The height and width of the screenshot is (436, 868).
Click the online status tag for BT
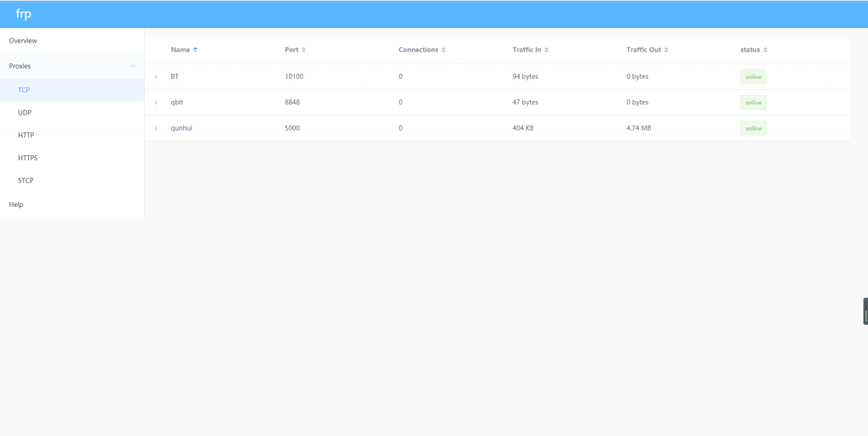point(754,77)
